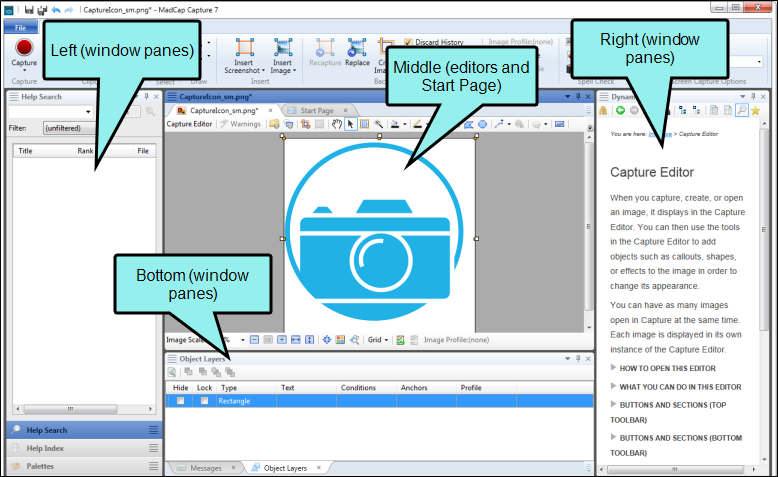
Task: Click the fit height icon
Action: [310, 340]
